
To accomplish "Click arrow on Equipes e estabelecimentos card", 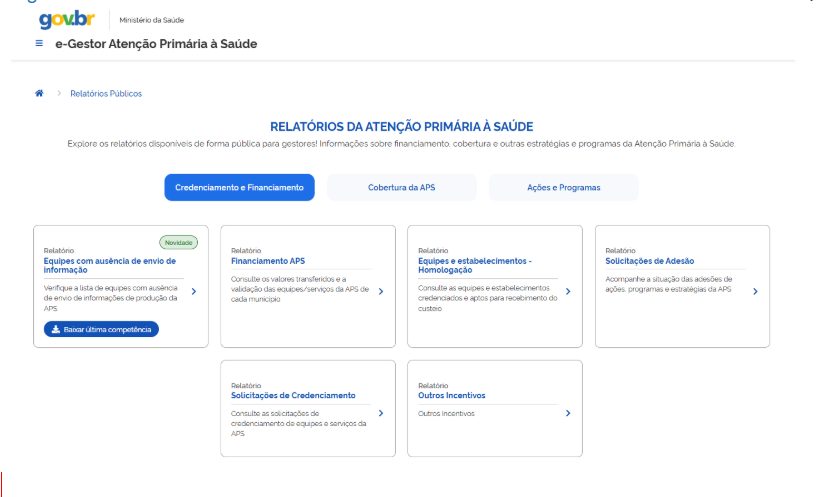I will click(x=567, y=292).
